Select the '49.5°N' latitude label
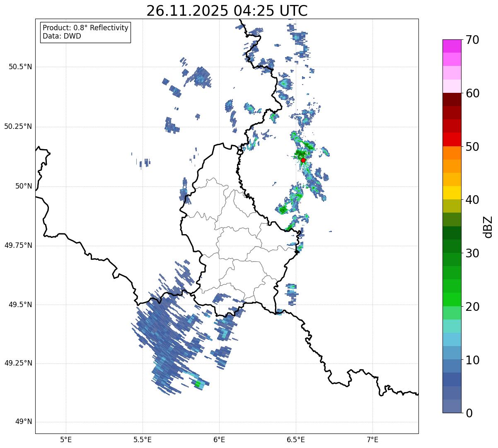This screenshot has width=498, height=448. (20, 305)
